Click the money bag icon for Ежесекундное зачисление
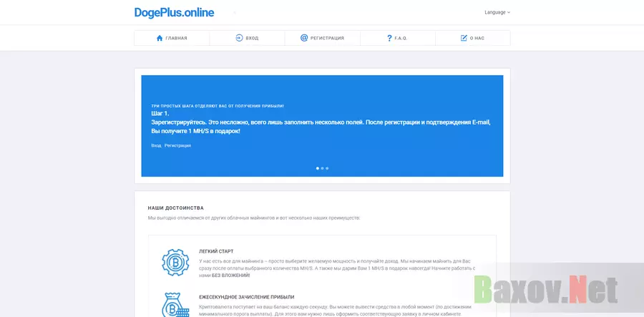 175,304
